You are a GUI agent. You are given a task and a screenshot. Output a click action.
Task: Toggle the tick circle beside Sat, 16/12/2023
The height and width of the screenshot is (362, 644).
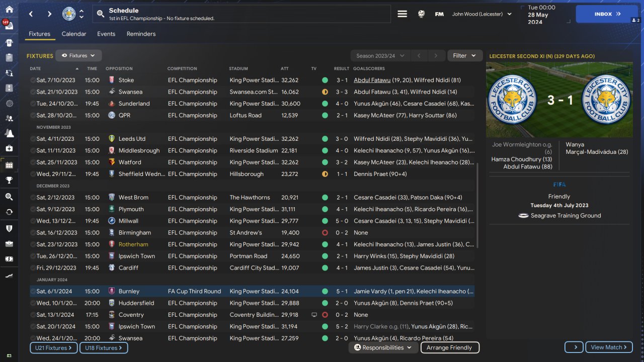click(33, 233)
